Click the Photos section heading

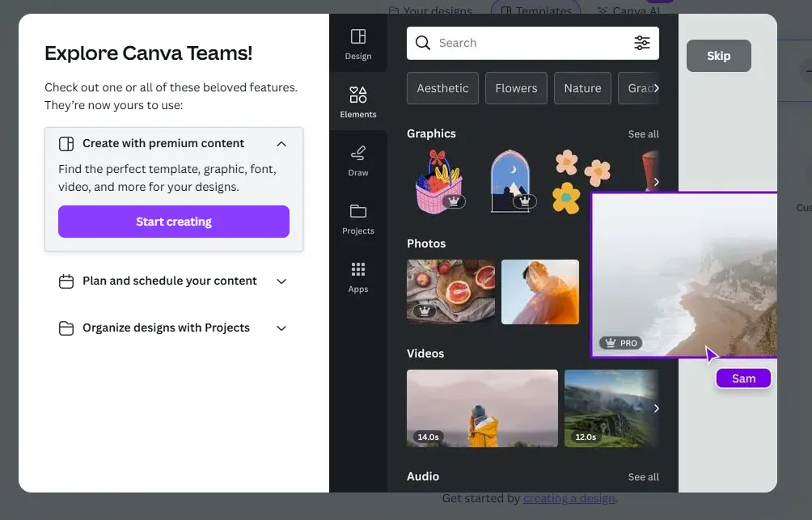[x=426, y=243]
